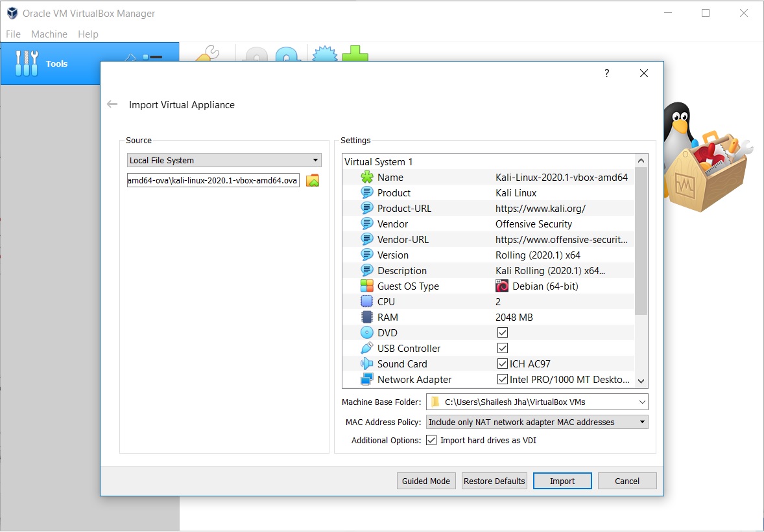Click the Tools list menu icon behind dialog
This screenshot has width=764, height=532.
coord(152,57)
